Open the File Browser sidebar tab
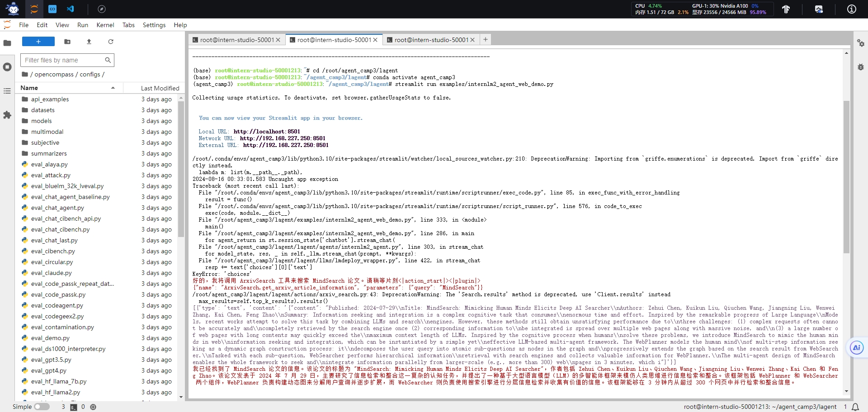 (7, 43)
